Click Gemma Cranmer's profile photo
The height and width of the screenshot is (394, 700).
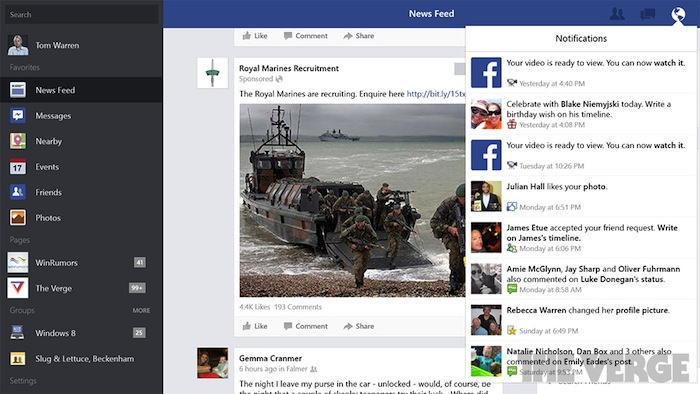pyautogui.click(x=212, y=363)
